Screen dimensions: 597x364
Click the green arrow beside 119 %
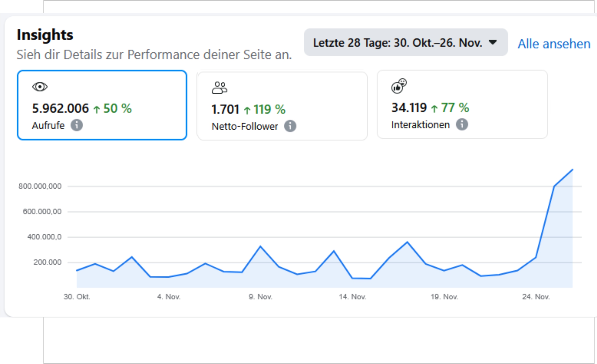pyautogui.click(x=247, y=110)
